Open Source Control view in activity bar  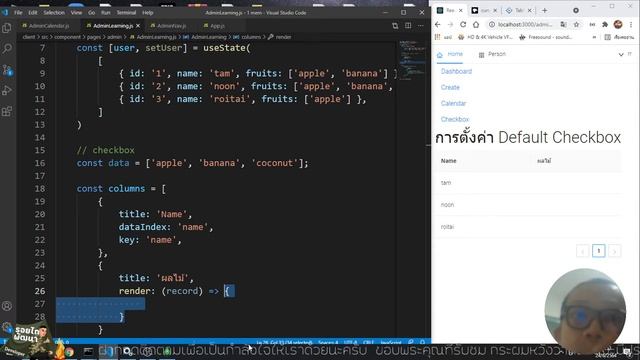(7, 70)
